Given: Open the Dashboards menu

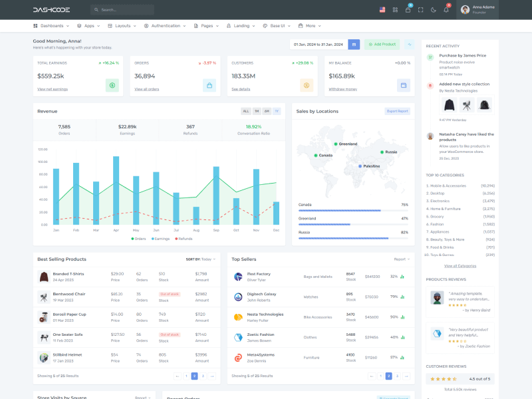Looking at the screenshot, I should pyautogui.click(x=51, y=26).
